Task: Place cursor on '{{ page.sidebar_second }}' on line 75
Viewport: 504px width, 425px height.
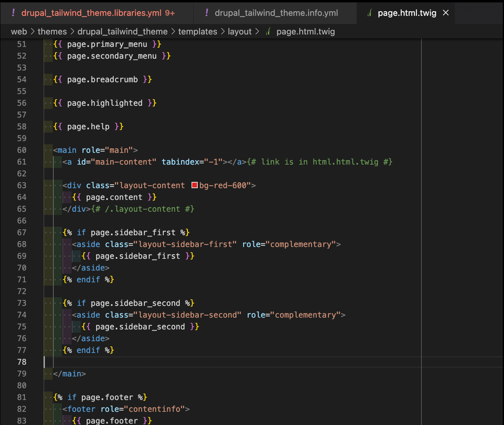Action: [x=140, y=327]
